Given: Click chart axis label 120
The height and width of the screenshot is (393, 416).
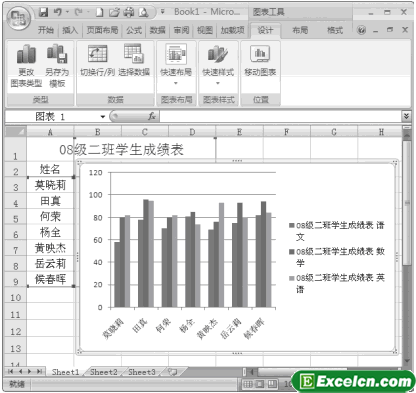Looking at the screenshot, I should [x=95, y=172].
